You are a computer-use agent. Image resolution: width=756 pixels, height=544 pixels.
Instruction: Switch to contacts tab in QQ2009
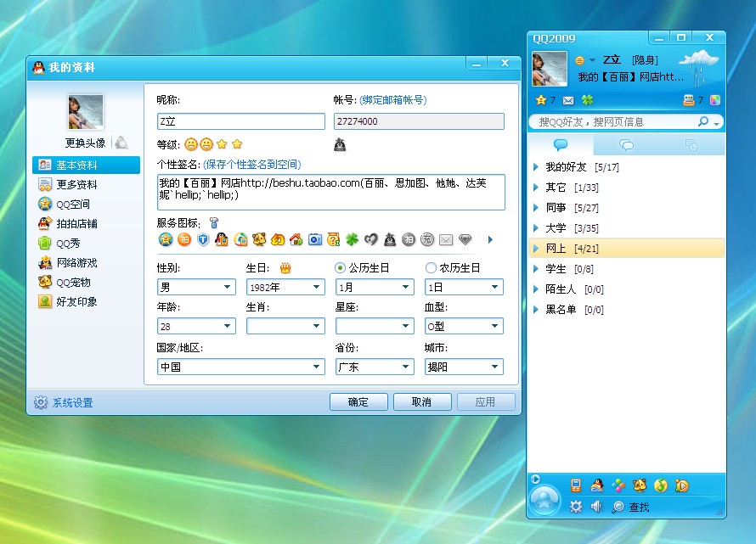click(x=561, y=144)
